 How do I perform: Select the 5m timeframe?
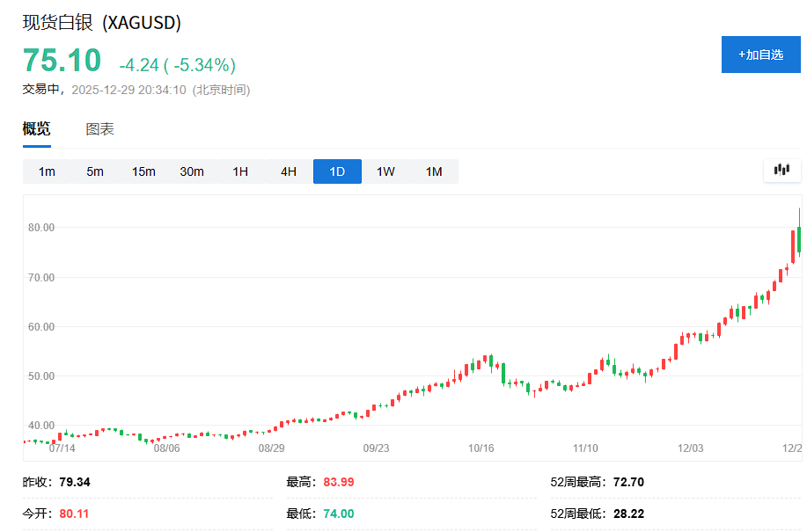(95, 171)
